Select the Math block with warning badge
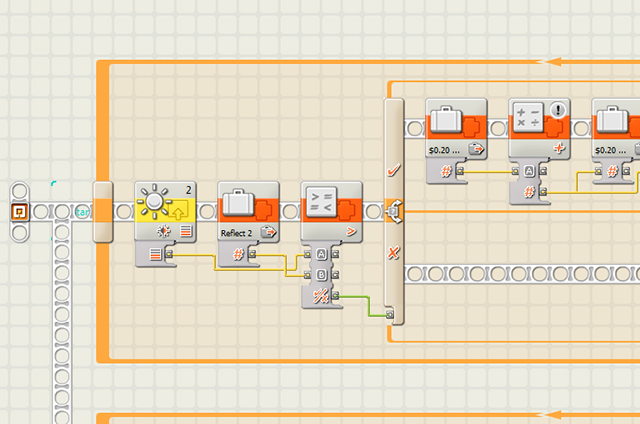The height and width of the screenshot is (424, 640). (x=539, y=129)
